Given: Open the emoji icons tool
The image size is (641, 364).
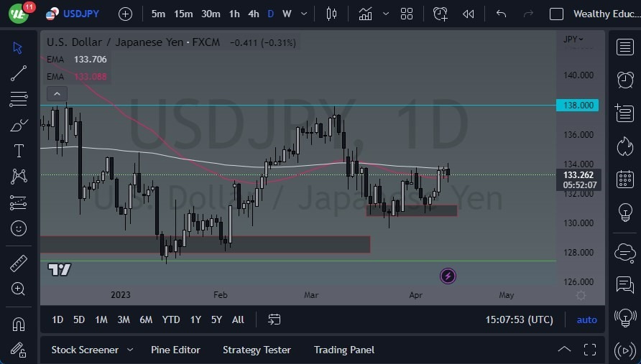Looking at the screenshot, I should pyautogui.click(x=19, y=228).
